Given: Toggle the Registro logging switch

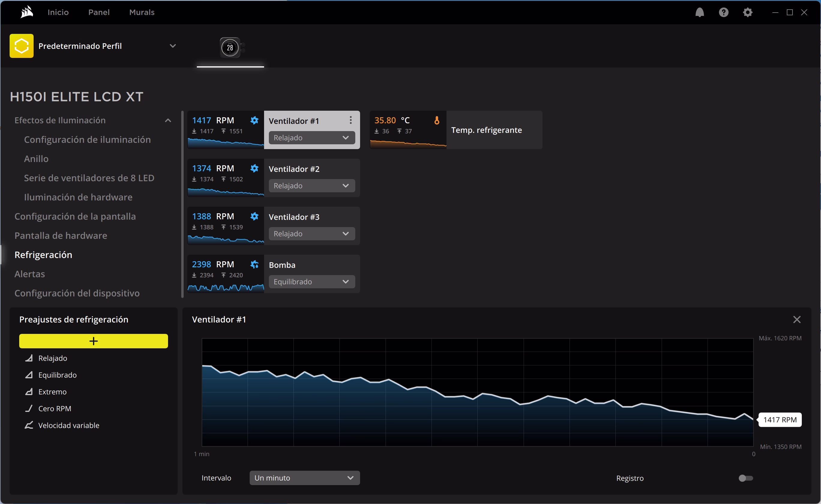Looking at the screenshot, I should pyautogui.click(x=745, y=478).
